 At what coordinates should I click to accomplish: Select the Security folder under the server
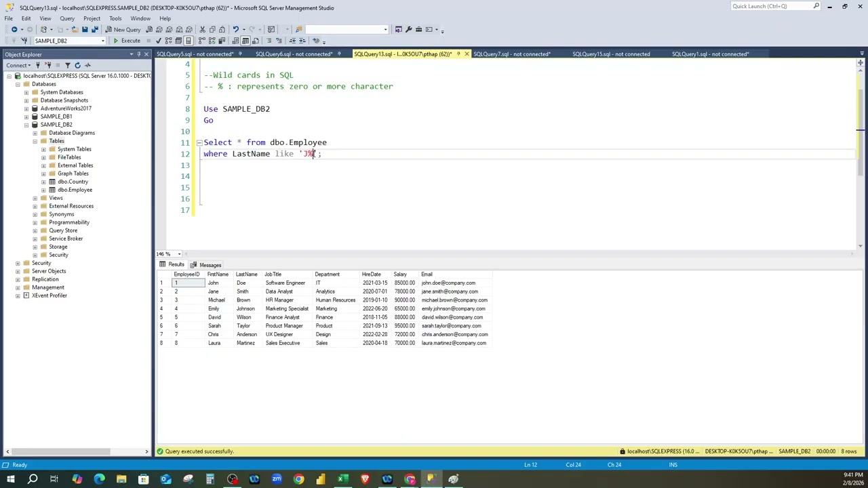pyautogui.click(x=41, y=263)
